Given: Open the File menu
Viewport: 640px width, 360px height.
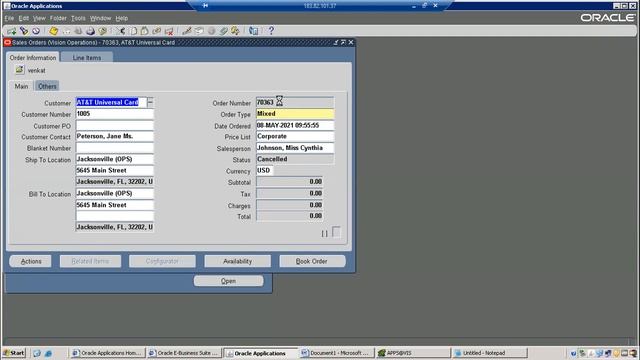Looking at the screenshot, I should 9,18.
